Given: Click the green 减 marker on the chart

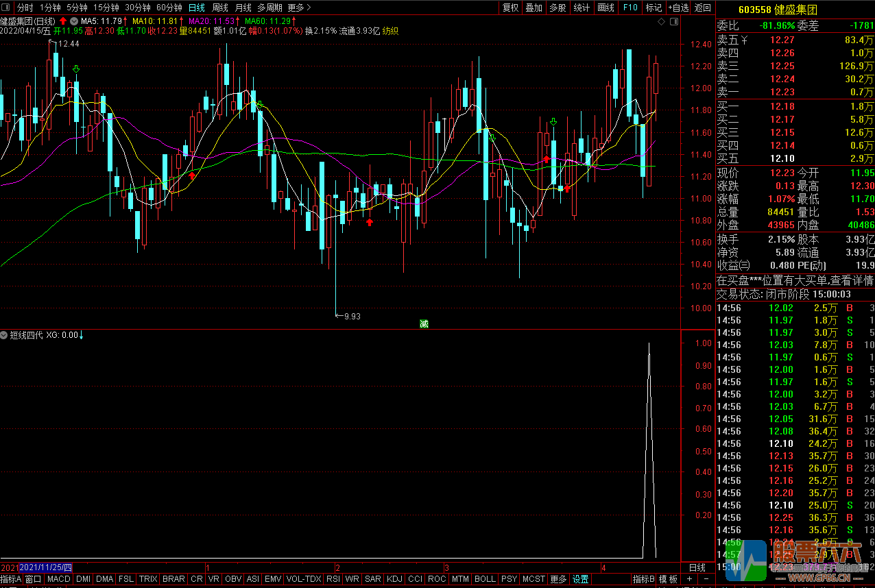Looking at the screenshot, I should tap(424, 323).
